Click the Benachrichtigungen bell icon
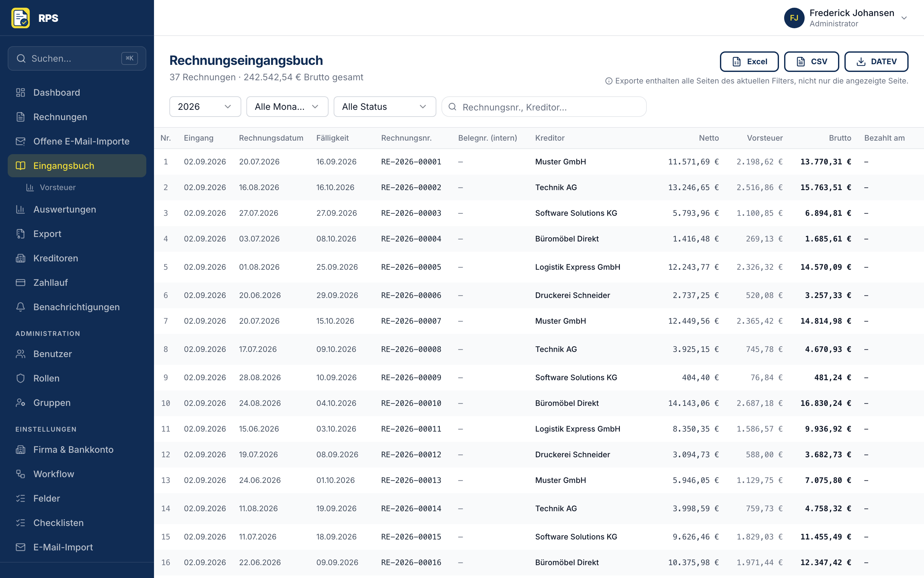 click(x=21, y=307)
